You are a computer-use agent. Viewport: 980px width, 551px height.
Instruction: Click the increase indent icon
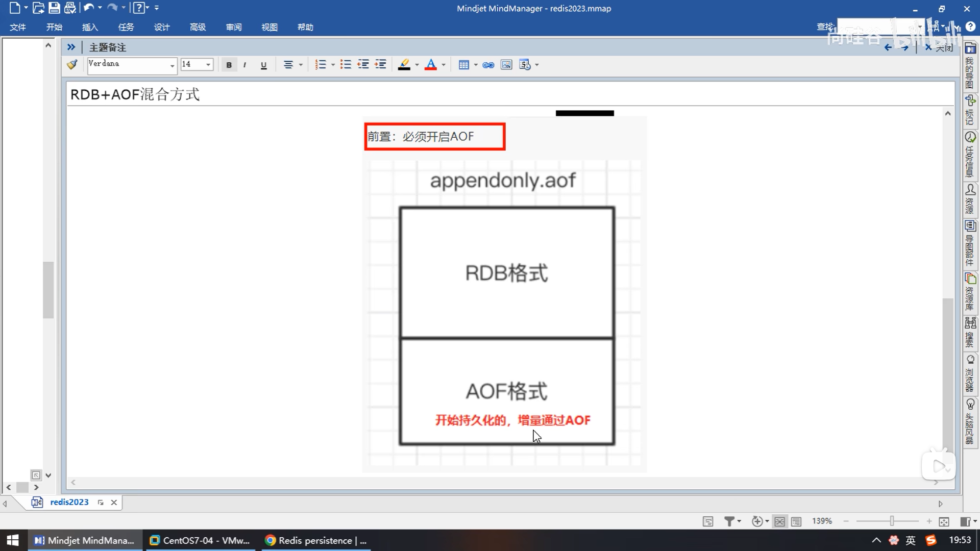tap(380, 65)
